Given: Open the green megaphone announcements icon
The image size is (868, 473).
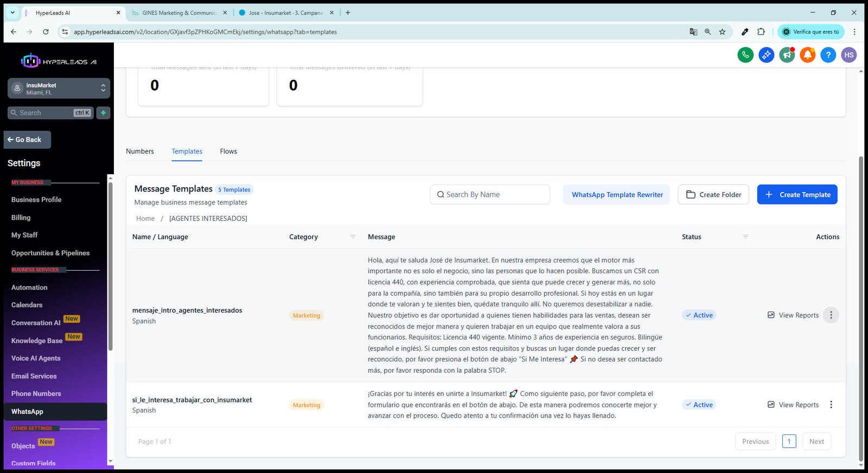Looking at the screenshot, I should [x=787, y=55].
